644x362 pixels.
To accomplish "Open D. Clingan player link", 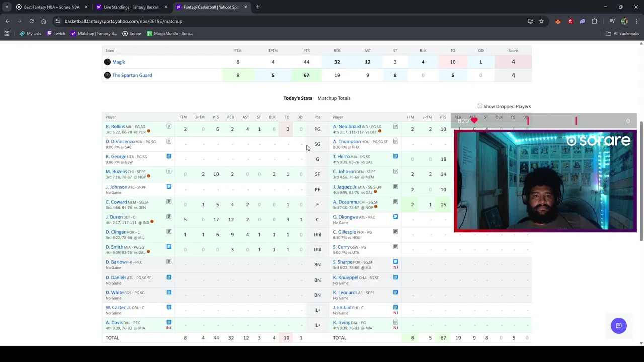I will [116, 232].
